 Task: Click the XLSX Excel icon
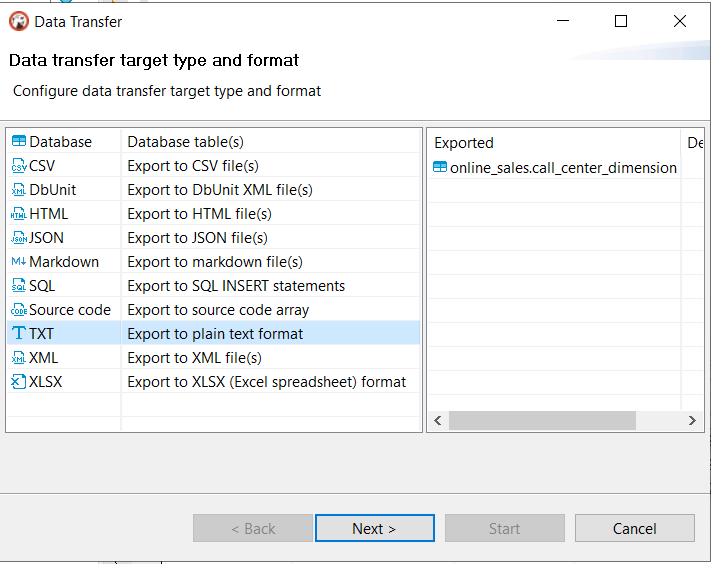tap(19, 382)
